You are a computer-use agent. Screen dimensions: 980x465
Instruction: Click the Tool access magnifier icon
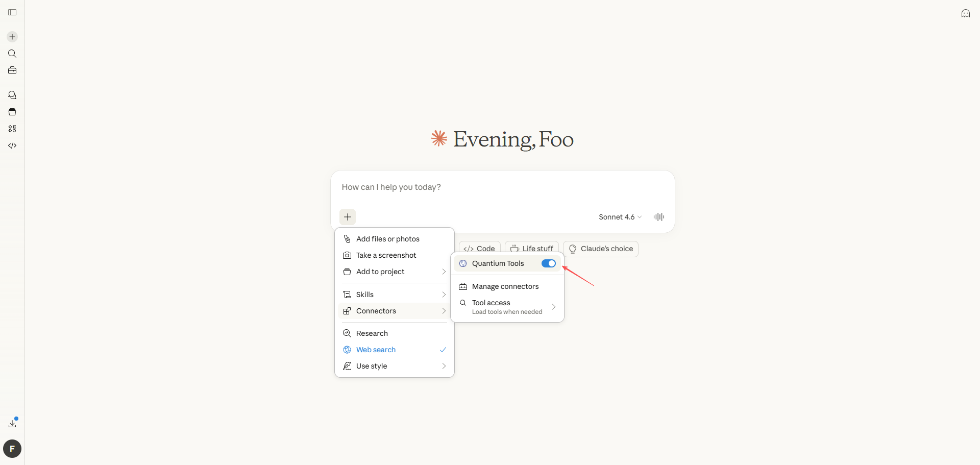coord(463,303)
